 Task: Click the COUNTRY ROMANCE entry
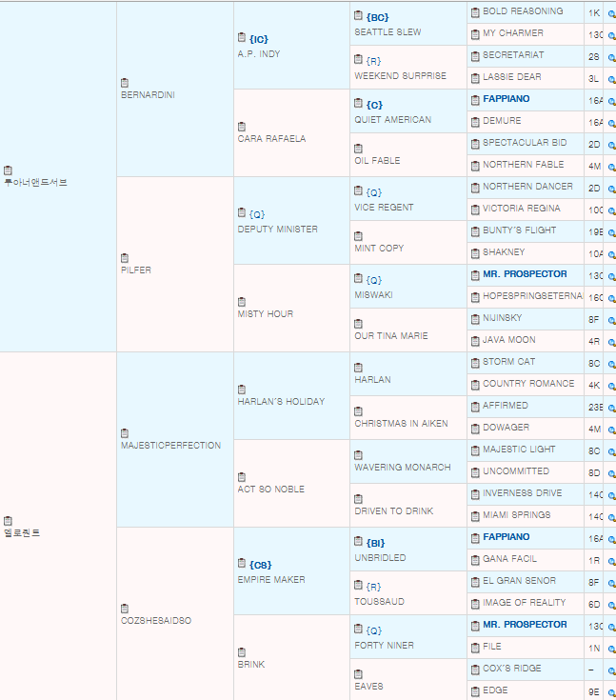(x=529, y=384)
